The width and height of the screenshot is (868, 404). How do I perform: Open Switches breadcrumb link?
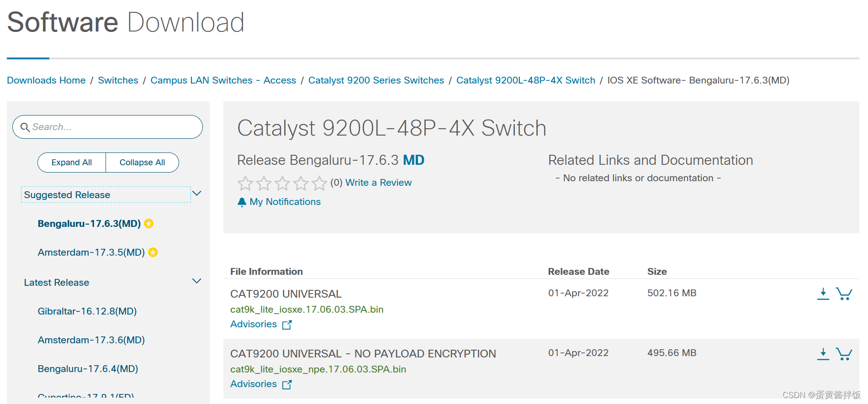click(118, 80)
